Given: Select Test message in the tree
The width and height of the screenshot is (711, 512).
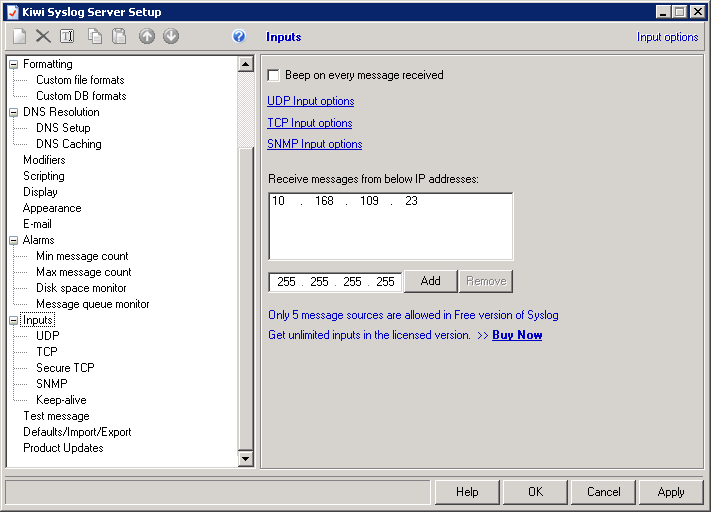Looking at the screenshot, I should pyautogui.click(x=56, y=416).
